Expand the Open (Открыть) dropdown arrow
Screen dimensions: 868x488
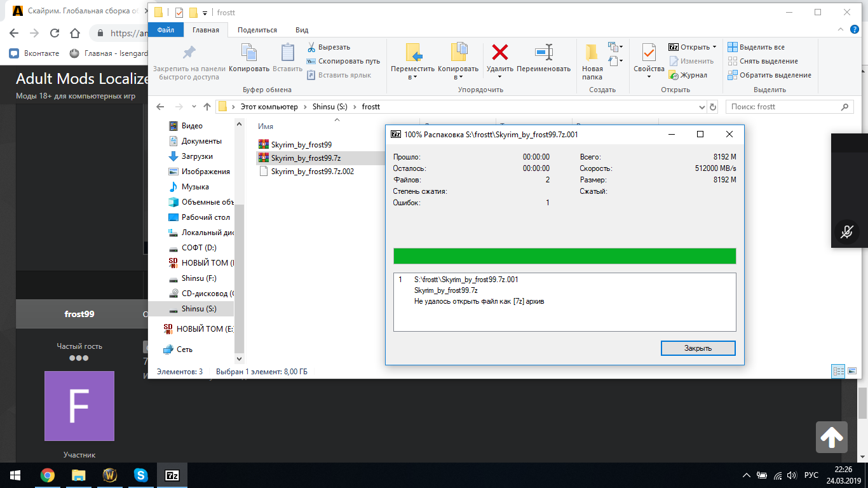[714, 47]
